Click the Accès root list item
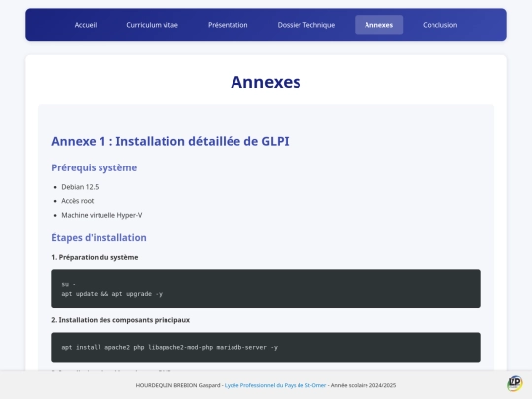The height and width of the screenshot is (399, 532). pyautogui.click(x=78, y=201)
